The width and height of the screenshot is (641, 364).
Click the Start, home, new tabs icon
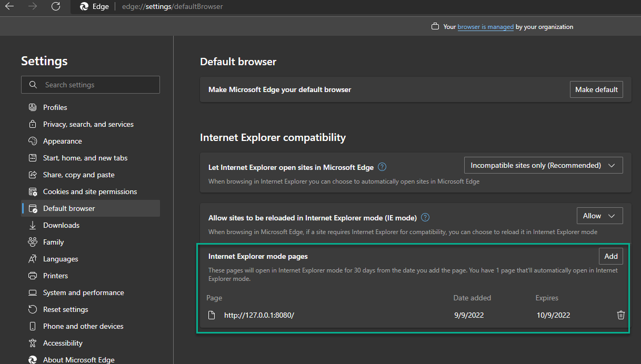click(33, 158)
